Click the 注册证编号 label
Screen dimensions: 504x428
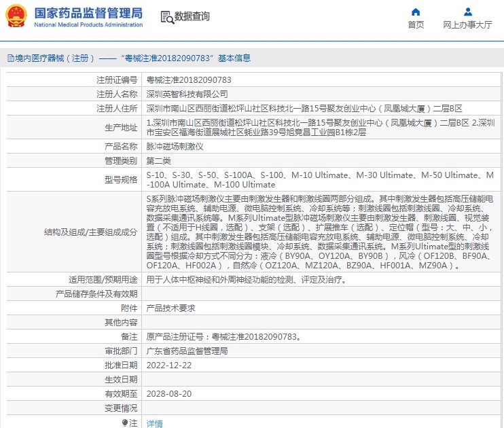click(117, 79)
